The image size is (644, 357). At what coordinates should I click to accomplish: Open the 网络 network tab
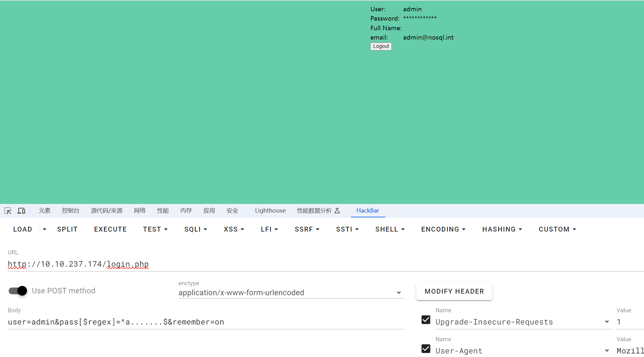point(140,211)
